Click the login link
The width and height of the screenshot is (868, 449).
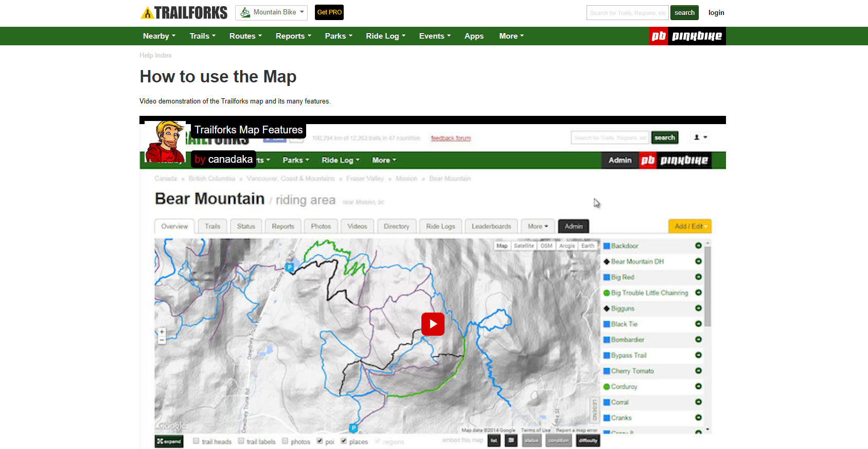click(716, 13)
